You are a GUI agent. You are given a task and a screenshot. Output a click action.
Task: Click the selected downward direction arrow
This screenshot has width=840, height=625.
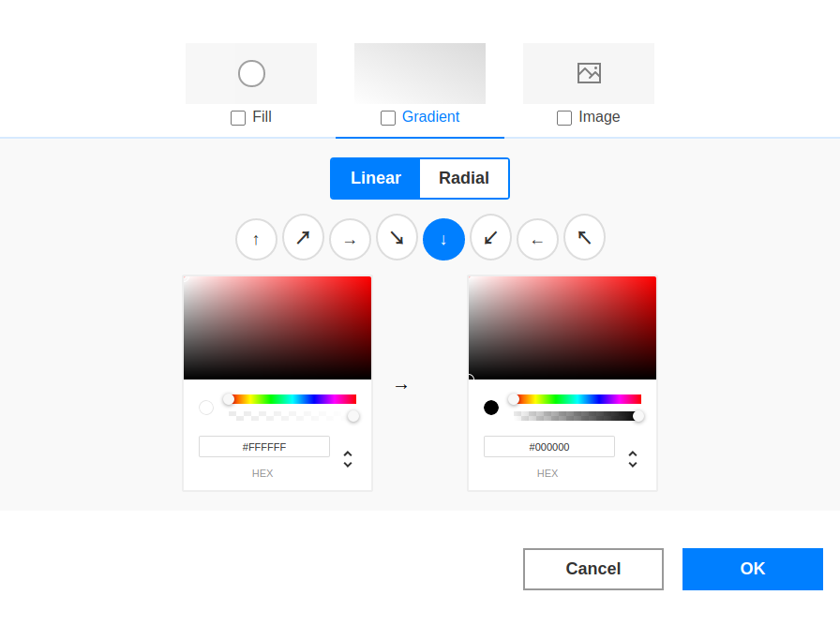[x=443, y=239]
